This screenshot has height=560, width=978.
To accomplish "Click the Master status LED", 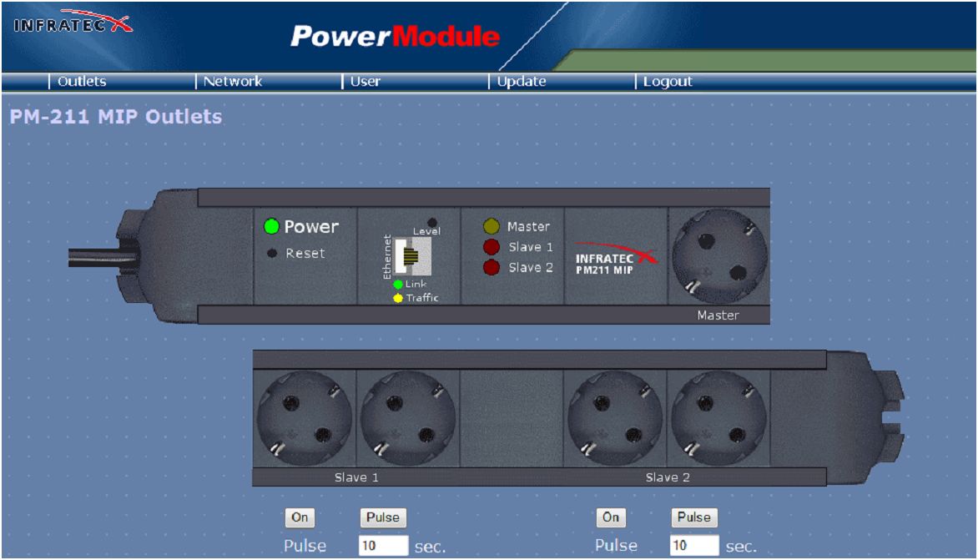I will [x=492, y=226].
